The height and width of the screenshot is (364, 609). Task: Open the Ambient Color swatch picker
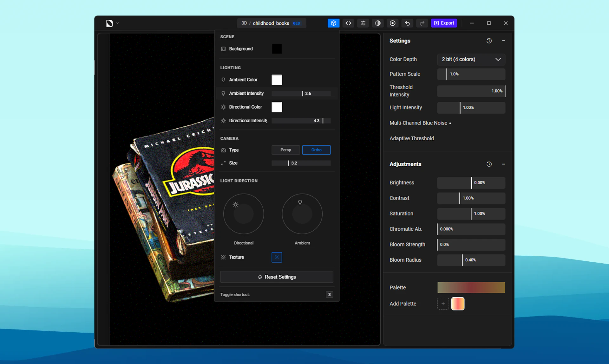tap(276, 80)
